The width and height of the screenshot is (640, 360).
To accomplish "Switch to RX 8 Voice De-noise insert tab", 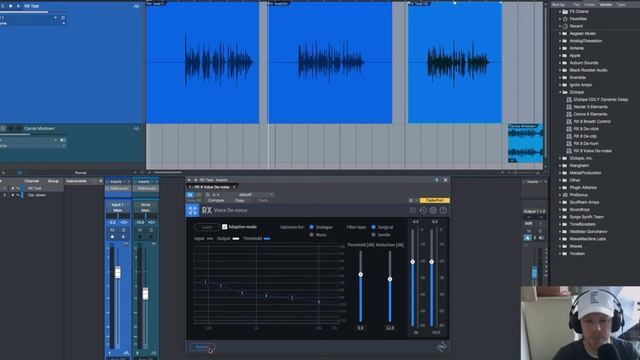I will pyautogui.click(x=212, y=187).
